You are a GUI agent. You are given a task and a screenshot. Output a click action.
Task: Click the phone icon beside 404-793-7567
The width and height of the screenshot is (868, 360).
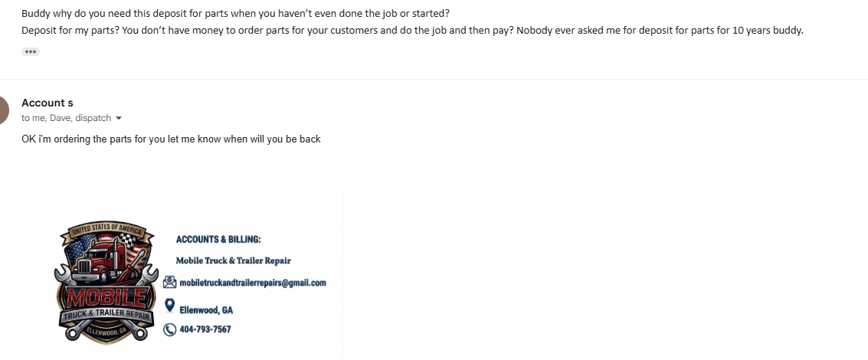[x=169, y=329]
